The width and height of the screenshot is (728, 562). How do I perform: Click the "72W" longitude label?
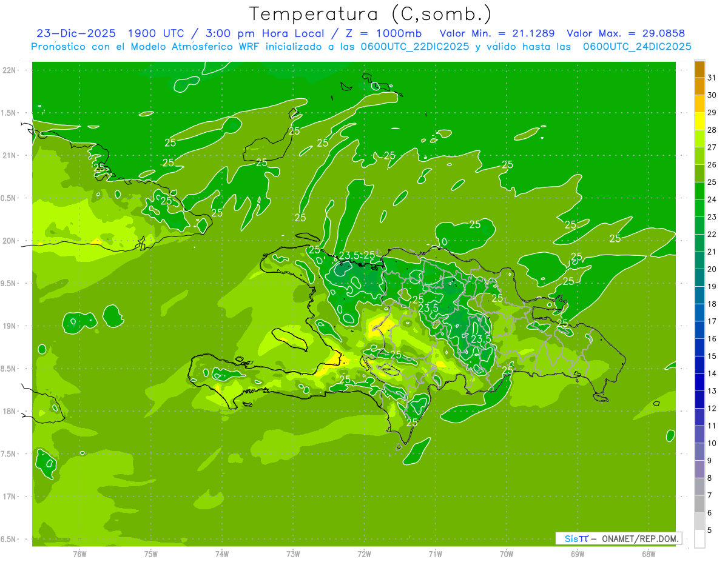point(364,554)
